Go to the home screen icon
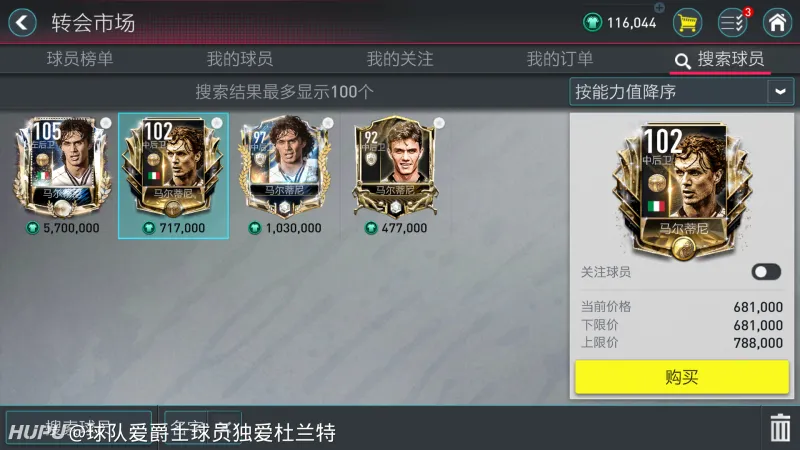This screenshot has width=800, height=450. (x=778, y=22)
